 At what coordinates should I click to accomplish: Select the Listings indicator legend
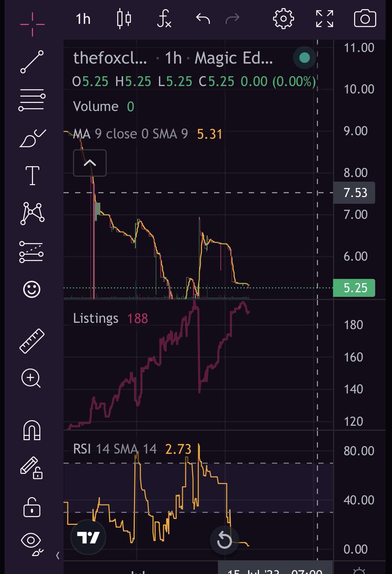tap(96, 318)
